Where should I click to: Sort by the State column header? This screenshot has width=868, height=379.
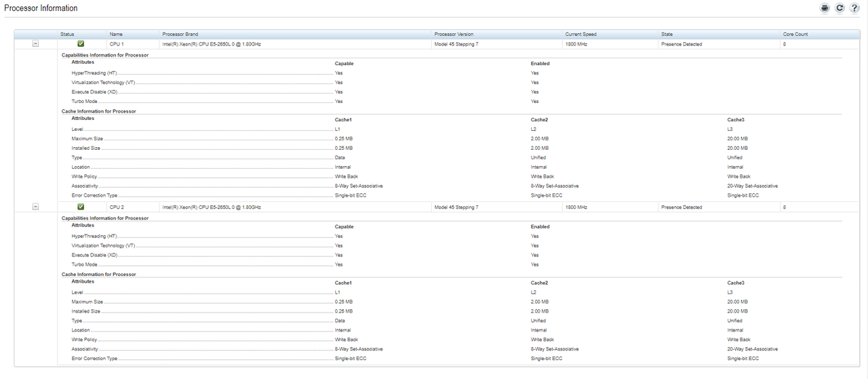coord(667,34)
